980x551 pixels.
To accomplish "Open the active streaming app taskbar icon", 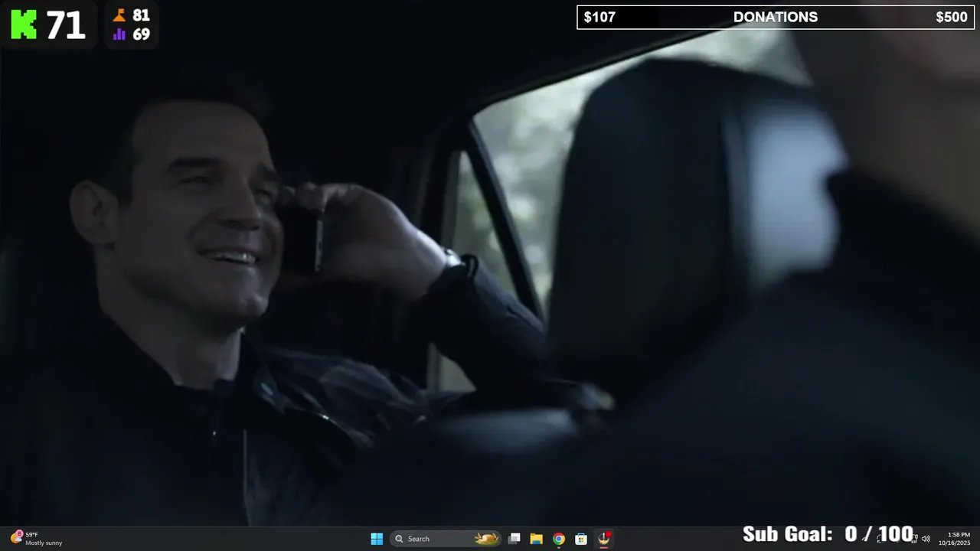I will [604, 539].
